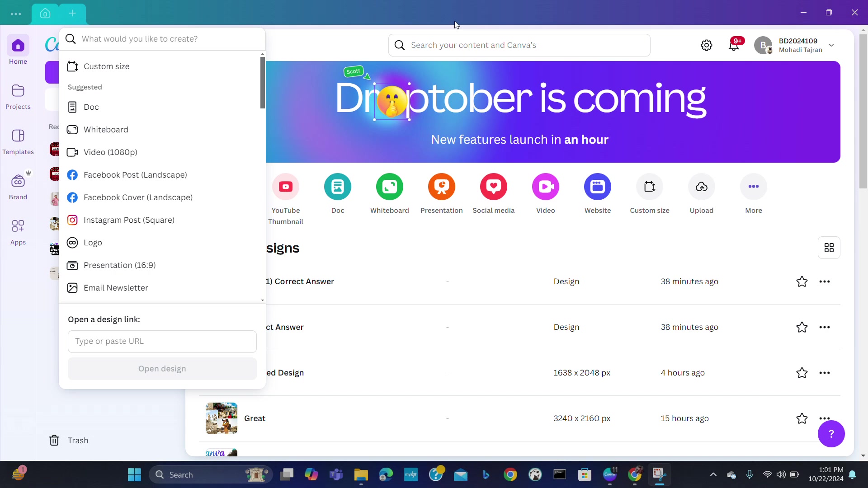The height and width of the screenshot is (488, 868).
Task: Open the Home sidebar item
Action: click(18, 50)
